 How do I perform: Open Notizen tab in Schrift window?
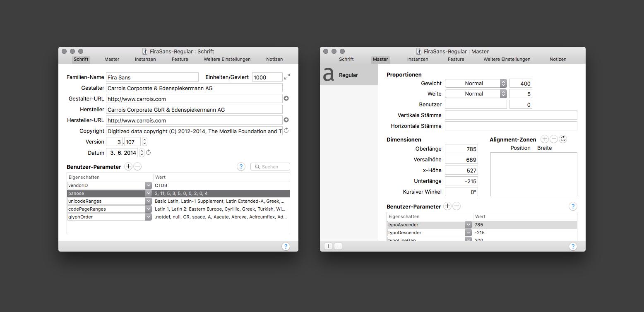(x=274, y=59)
